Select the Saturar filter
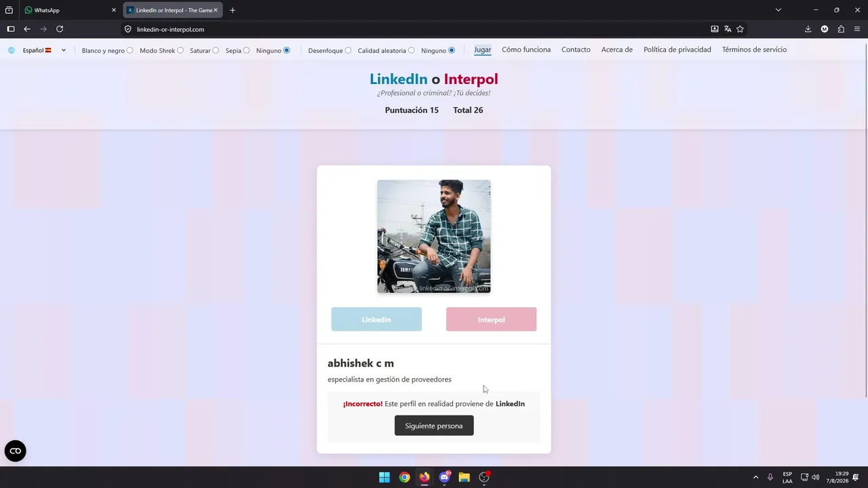 click(216, 50)
